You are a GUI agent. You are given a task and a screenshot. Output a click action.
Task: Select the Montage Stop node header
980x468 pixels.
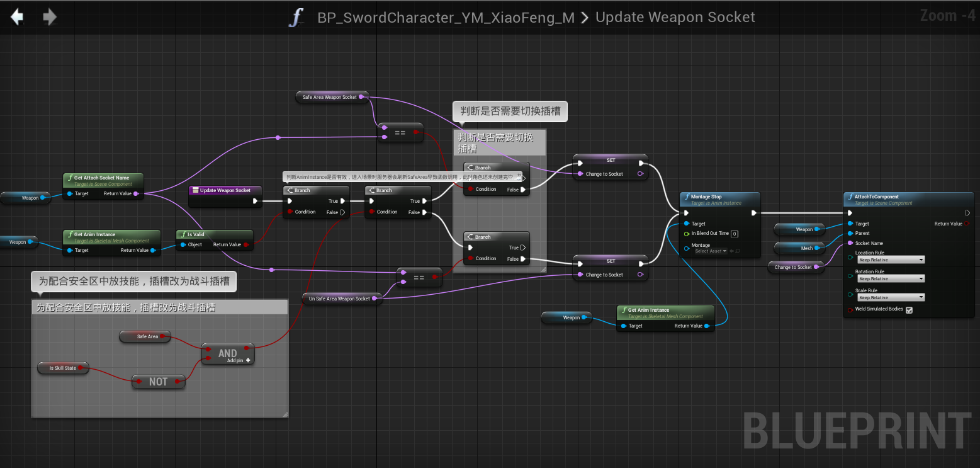pyautogui.click(x=720, y=199)
